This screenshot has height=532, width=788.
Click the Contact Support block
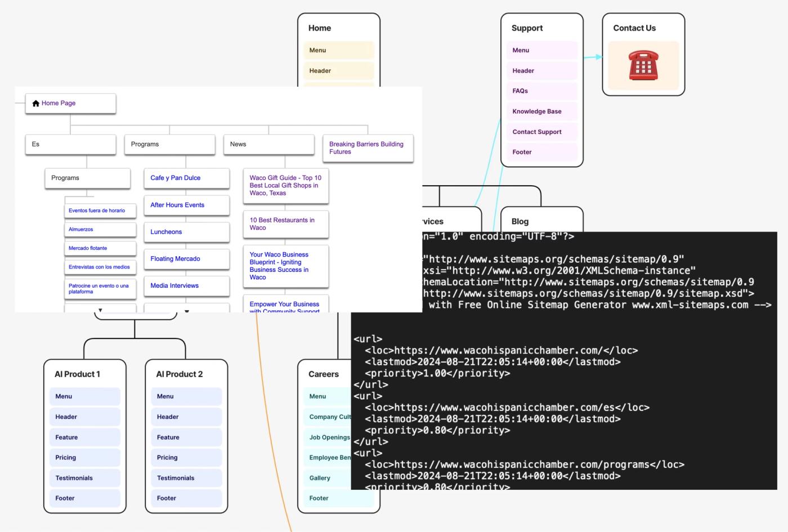(x=542, y=132)
